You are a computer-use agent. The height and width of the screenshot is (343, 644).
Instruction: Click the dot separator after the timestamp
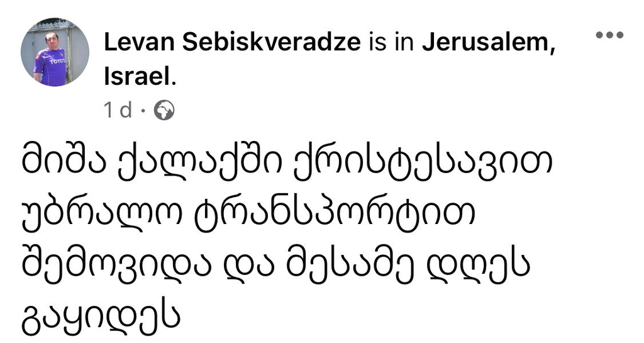click(x=143, y=111)
